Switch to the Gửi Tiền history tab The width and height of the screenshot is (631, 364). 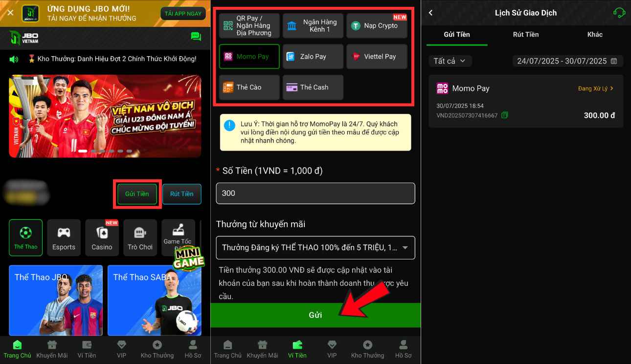pos(457,35)
